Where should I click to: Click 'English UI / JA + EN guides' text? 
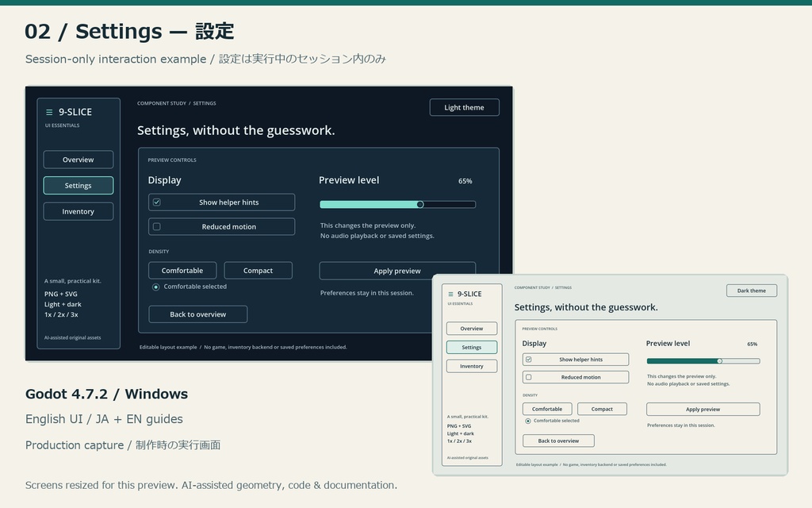click(104, 419)
